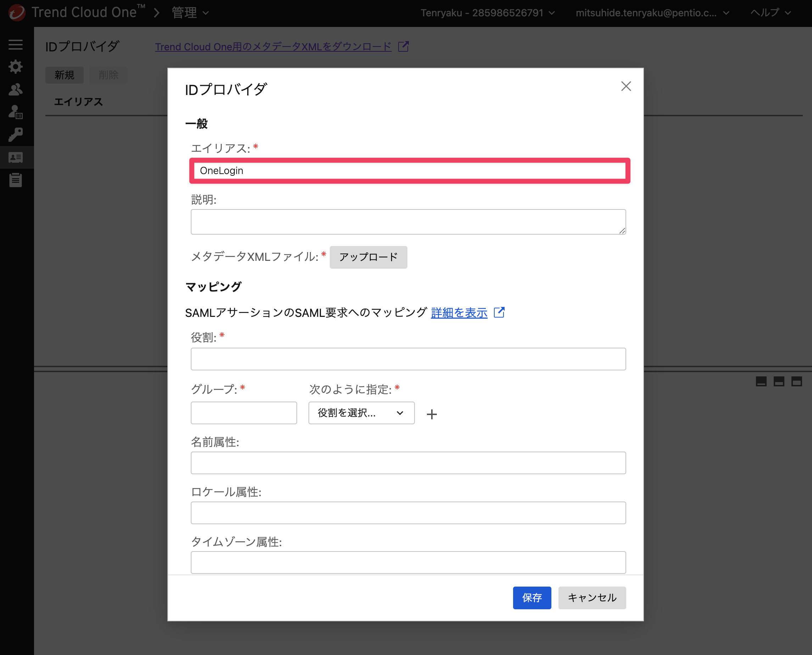This screenshot has width=812, height=655.
Task: Click the Trend Micro logo icon
Action: [17, 13]
